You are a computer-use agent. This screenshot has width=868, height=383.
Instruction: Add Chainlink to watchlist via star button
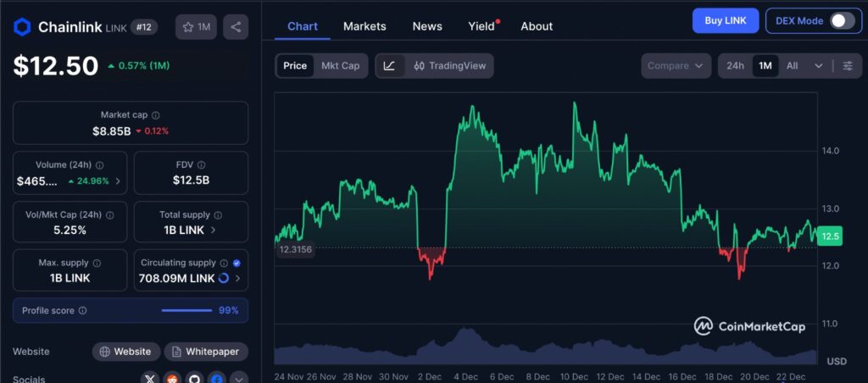[x=196, y=26]
